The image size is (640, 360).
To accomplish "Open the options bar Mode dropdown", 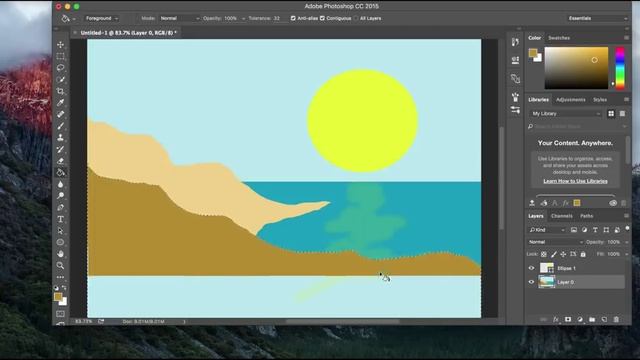I will (x=180, y=18).
